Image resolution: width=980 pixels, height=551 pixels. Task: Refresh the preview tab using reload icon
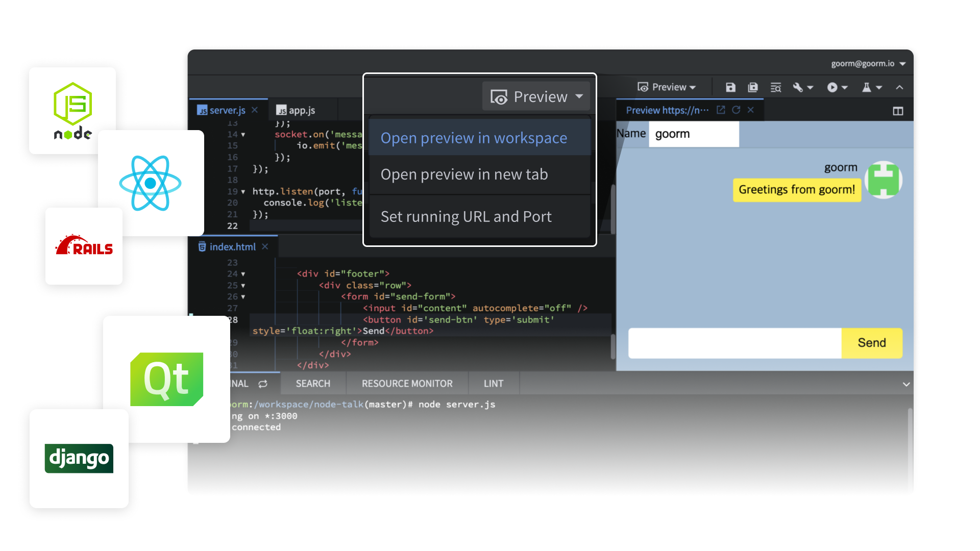click(736, 110)
